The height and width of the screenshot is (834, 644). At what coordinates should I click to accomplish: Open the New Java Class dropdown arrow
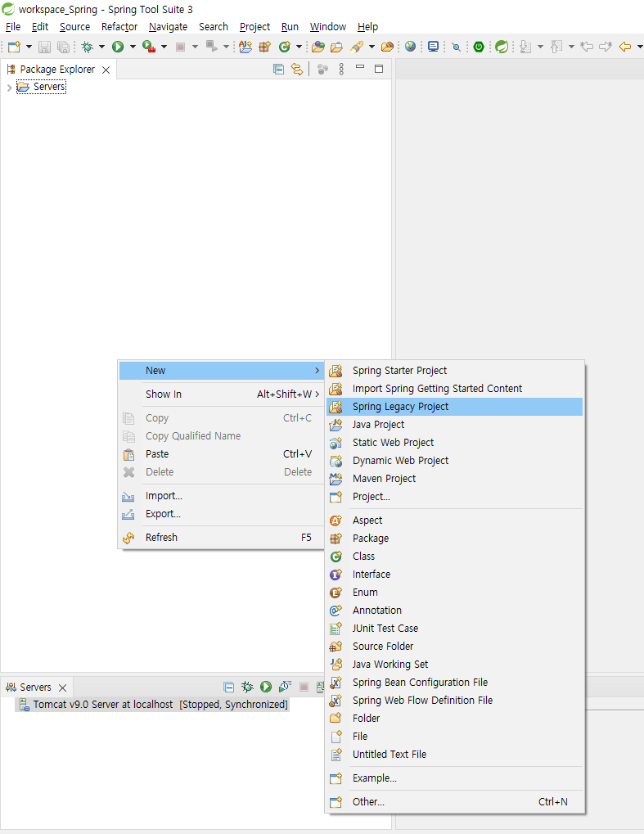click(x=299, y=47)
